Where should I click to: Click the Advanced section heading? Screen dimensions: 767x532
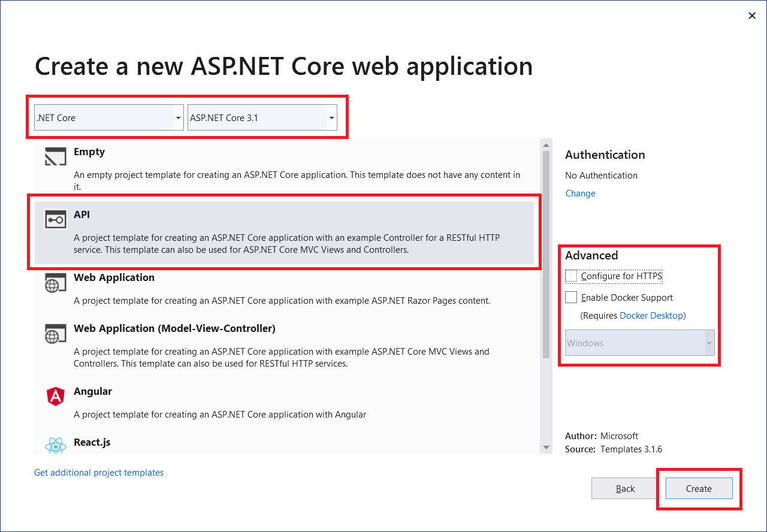591,255
